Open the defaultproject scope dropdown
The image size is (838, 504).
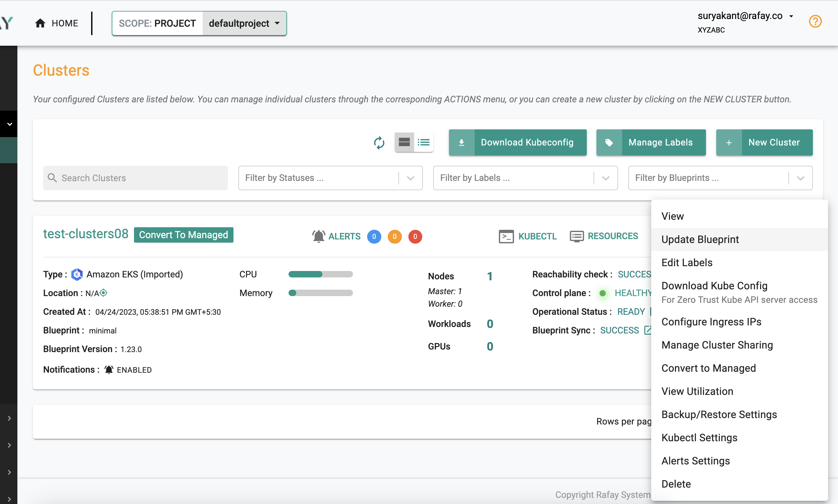click(x=244, y=23)
